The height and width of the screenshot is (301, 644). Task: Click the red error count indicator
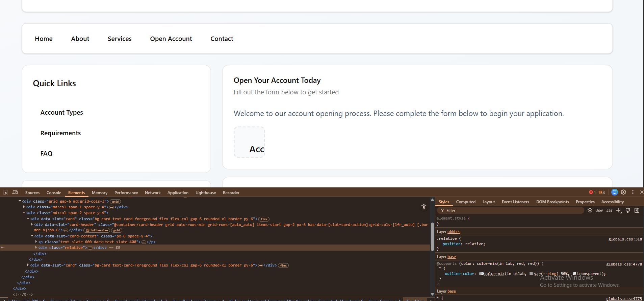pyautogui.click(x=592, y=192)
